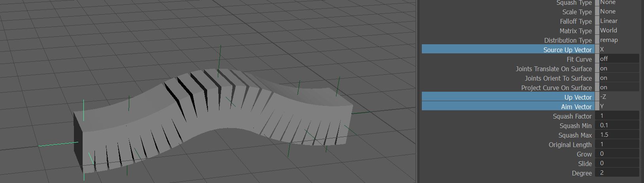The height and width of the screenshot is (183, 644).
Task: Click the Squash Factor value field
Action: 617,116
